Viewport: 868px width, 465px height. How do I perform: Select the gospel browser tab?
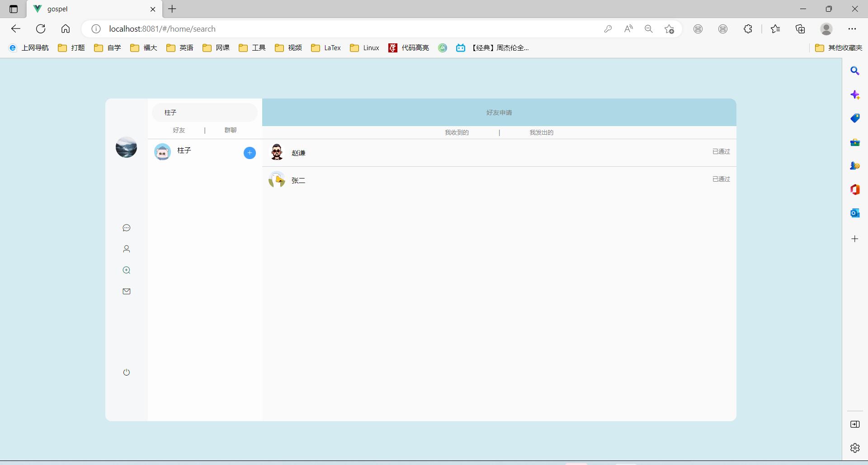click(95, 9)
